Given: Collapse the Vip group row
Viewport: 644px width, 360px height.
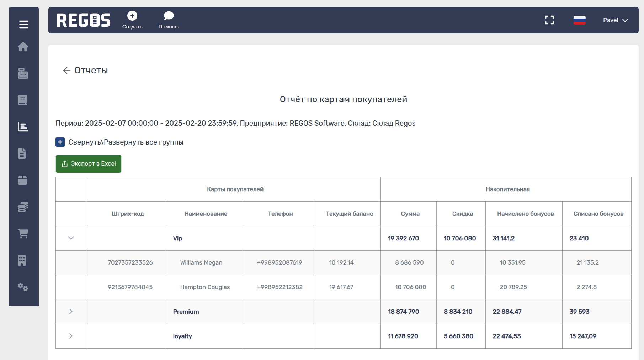Looking at the screenshot, I should (x=71, y=238).
